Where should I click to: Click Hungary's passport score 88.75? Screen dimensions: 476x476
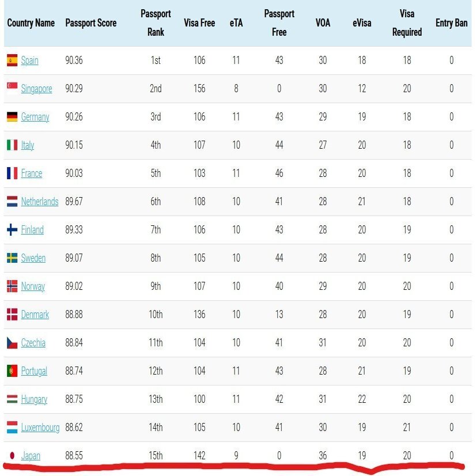(x=74, y=399)
